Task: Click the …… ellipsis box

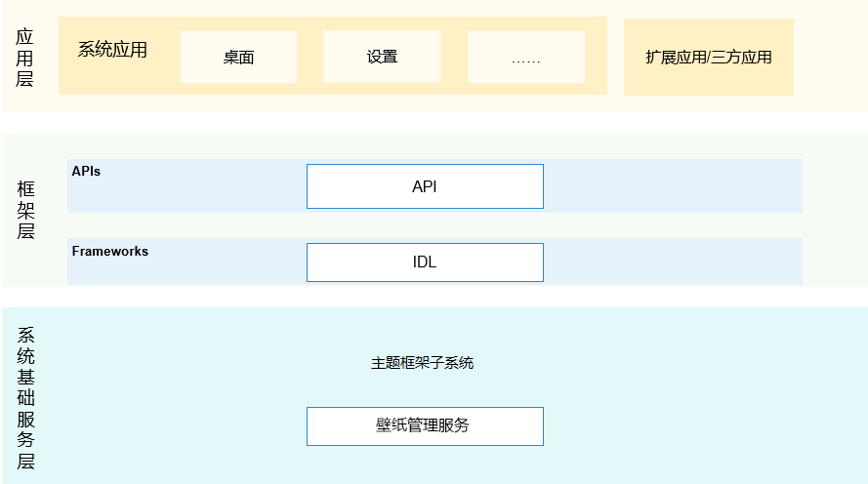Action: (525, 58)
